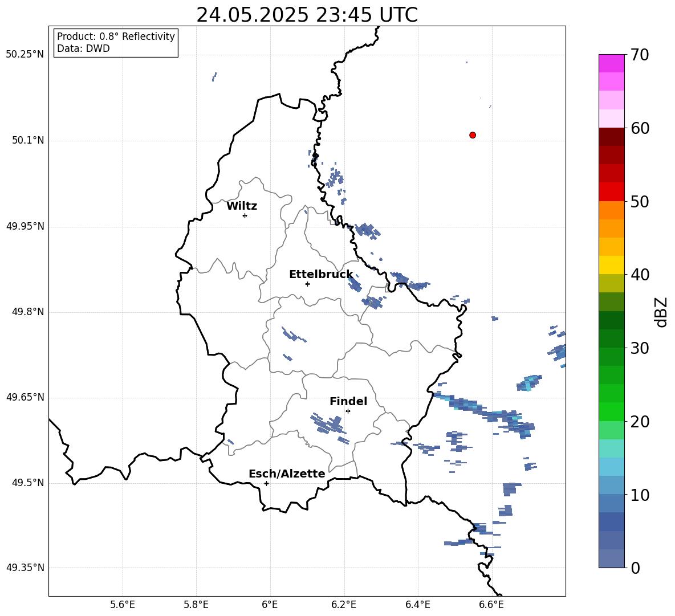Click the 30 tick on colorbar
Screen dimensions: 675x616
pyautogui.click(x=640, y=348)
